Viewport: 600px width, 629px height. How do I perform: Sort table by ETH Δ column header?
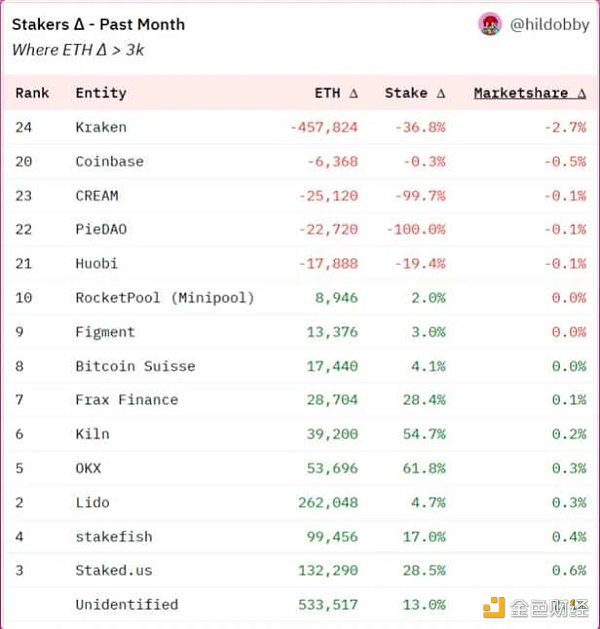tap(335, 93)
